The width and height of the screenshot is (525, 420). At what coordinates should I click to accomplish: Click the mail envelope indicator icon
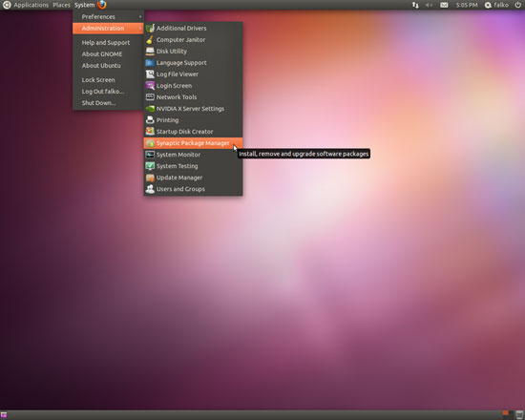[x=444, y=5]
